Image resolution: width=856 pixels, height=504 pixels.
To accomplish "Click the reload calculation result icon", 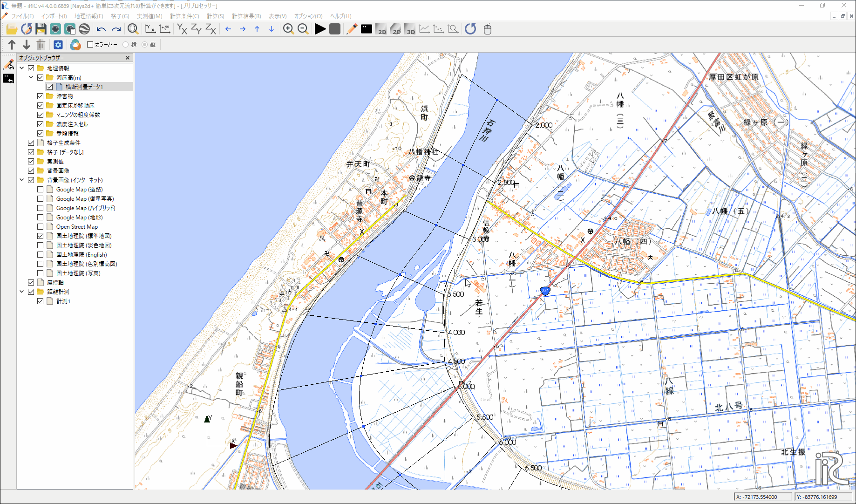I will tap(470, 29).
